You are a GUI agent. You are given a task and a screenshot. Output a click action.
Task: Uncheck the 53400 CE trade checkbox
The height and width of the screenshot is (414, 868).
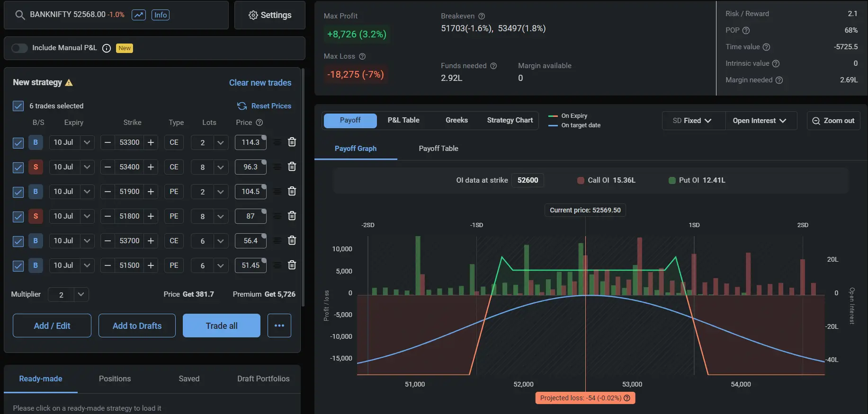pos(18,167)
